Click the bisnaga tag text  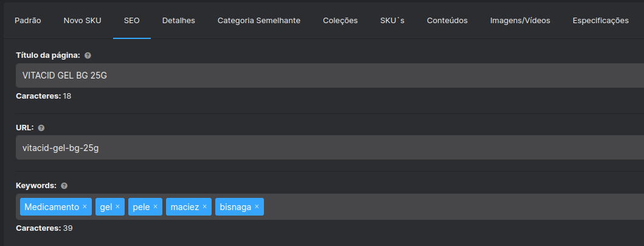(235, 207)
